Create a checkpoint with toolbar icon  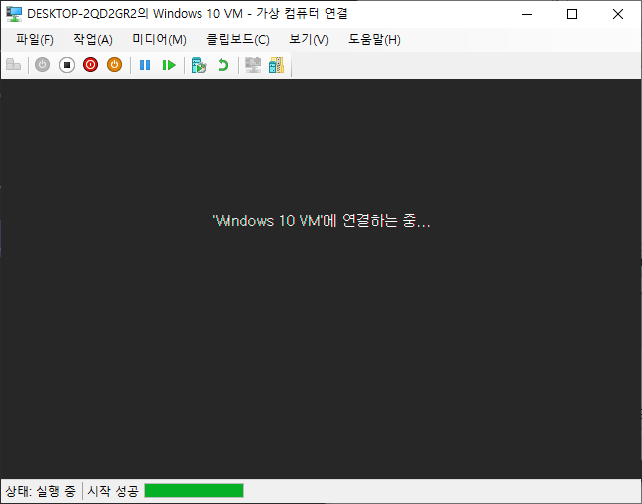(x=199, y=65)
